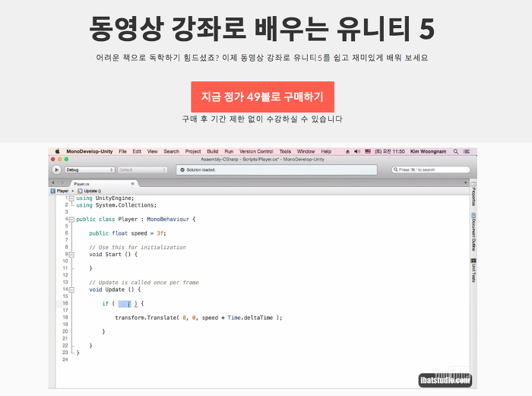
Task: Open the Tools menu
Action: (285, 152)
